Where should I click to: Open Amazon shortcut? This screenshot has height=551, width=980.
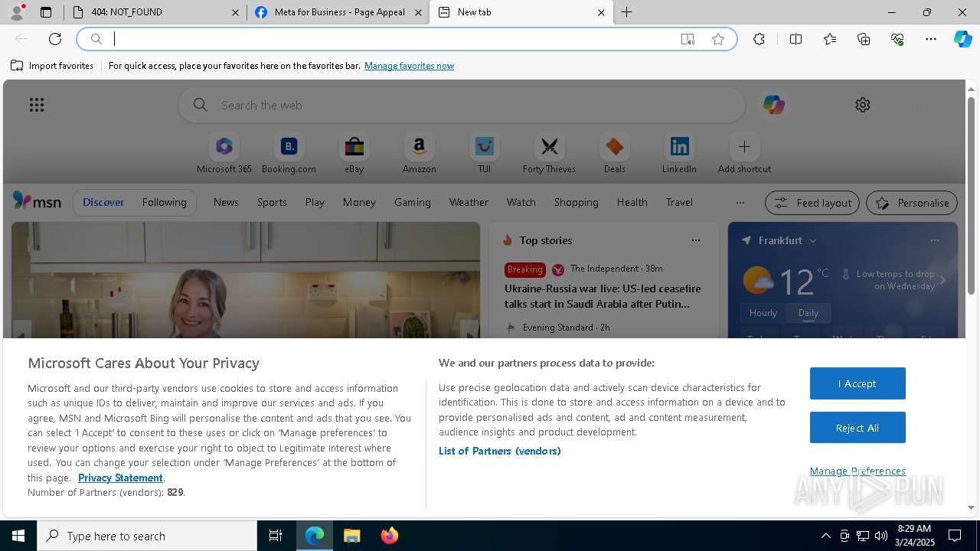(419, 154)
